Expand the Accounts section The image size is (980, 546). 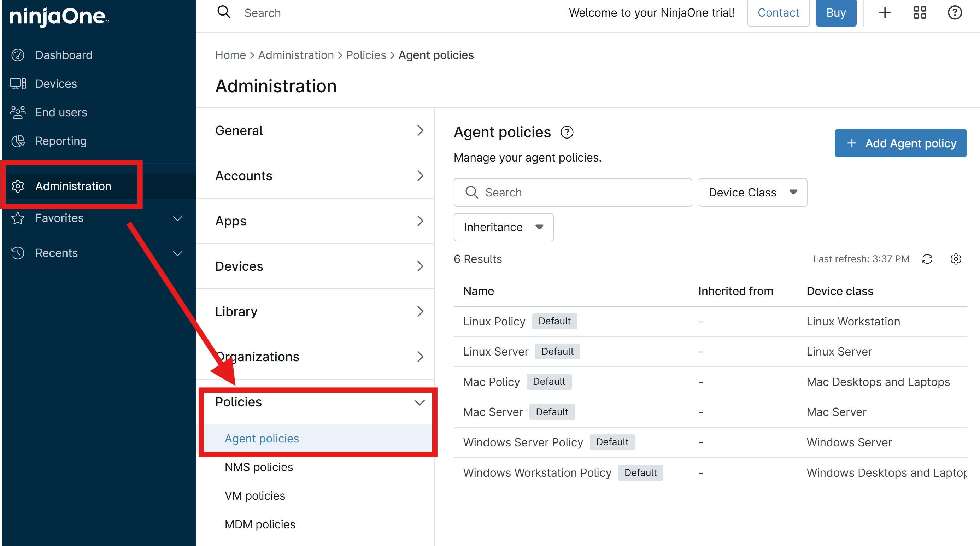point(315,176)
